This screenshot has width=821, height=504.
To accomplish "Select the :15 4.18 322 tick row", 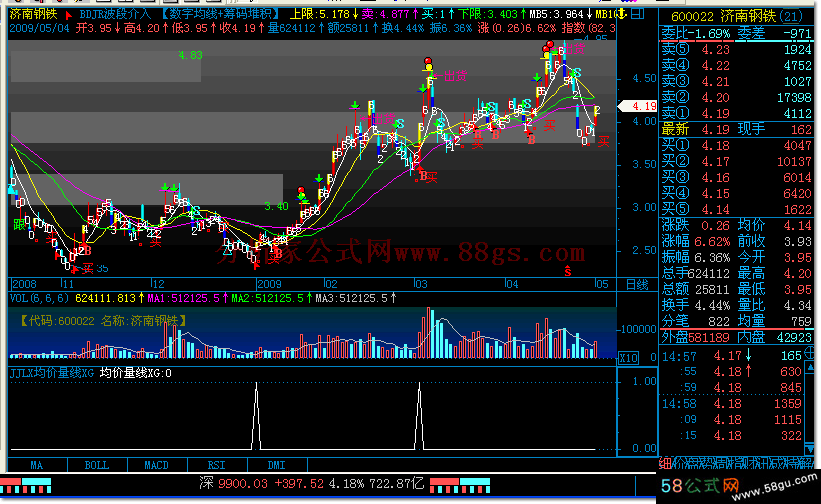I will pos(731,435).
